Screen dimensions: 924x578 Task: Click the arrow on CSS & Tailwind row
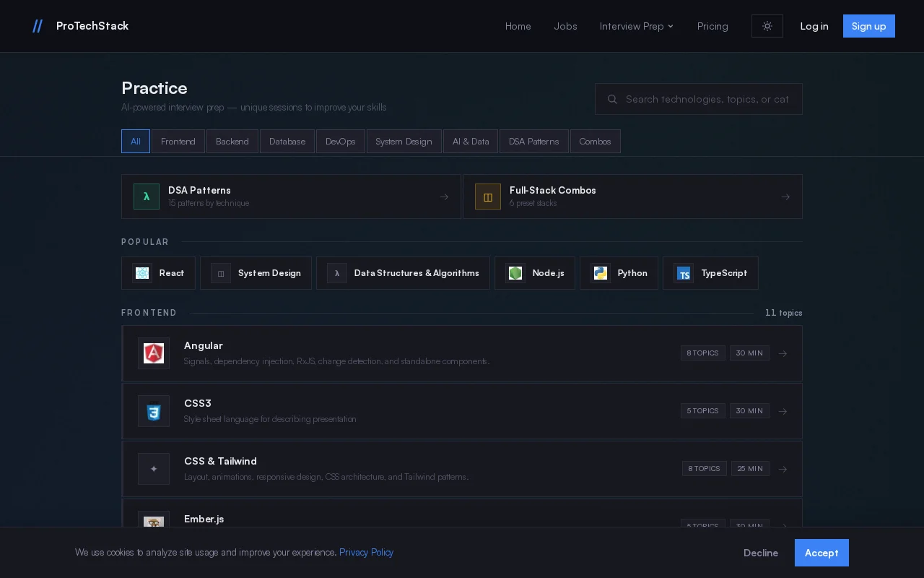(x=783, y=469)
